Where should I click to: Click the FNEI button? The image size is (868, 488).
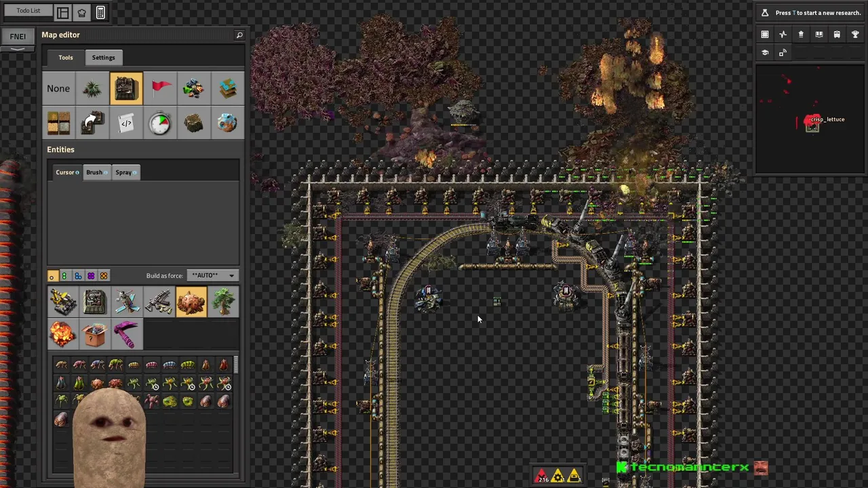18,37
